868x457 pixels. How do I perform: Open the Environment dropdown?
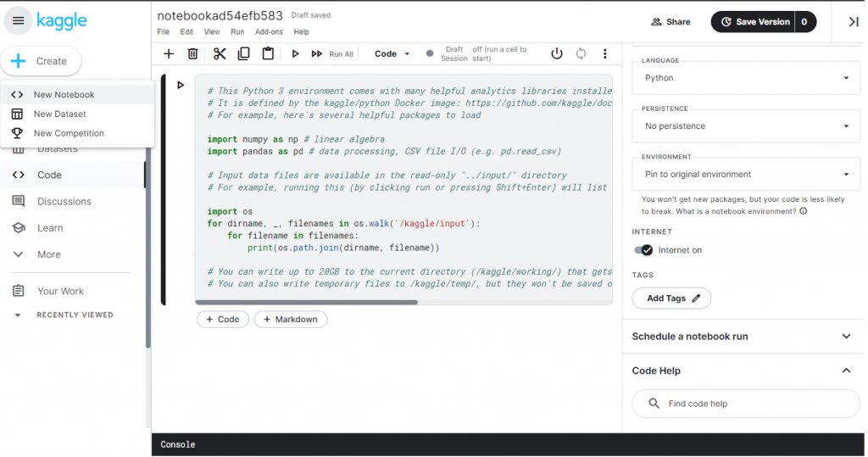coord(746,175)
